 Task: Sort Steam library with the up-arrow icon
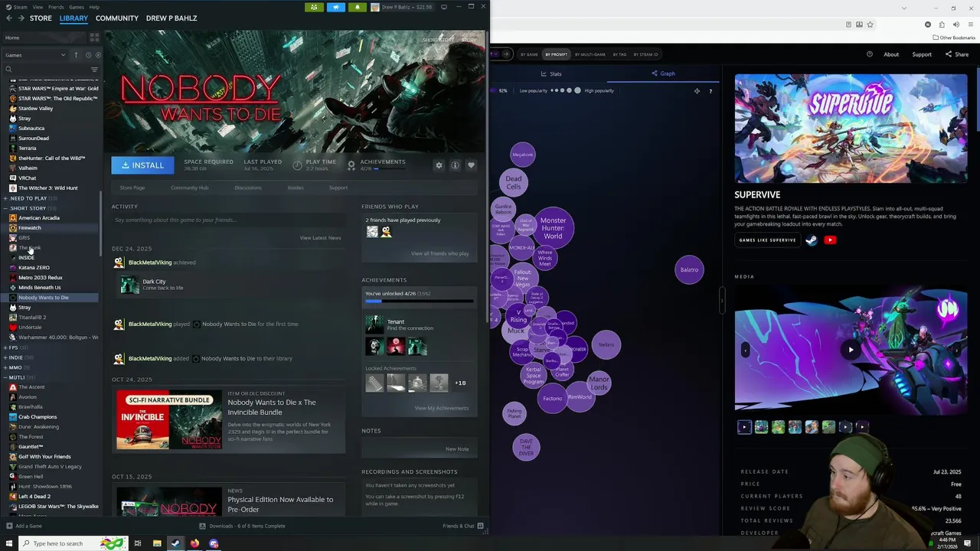[76, 55]
